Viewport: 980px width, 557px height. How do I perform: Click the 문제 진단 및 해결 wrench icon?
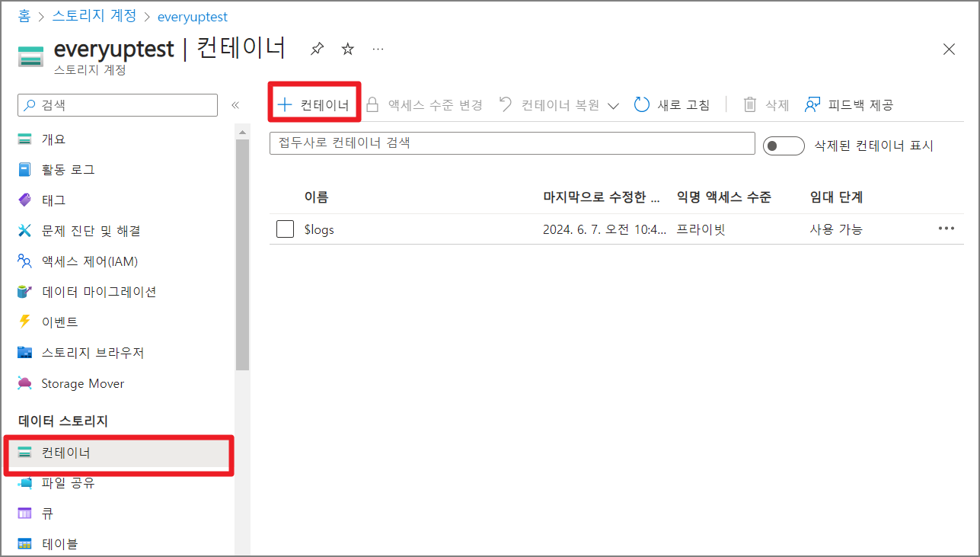[25, 230]
